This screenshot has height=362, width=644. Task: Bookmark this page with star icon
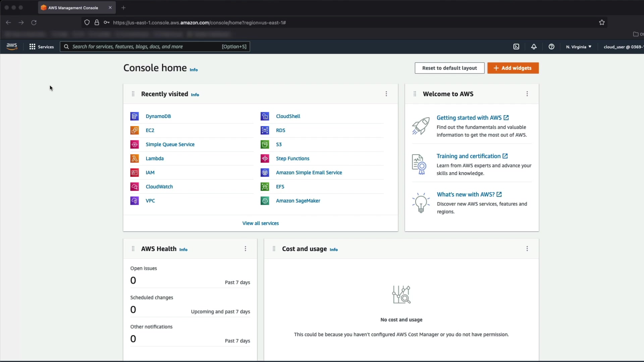click(602, 22)
